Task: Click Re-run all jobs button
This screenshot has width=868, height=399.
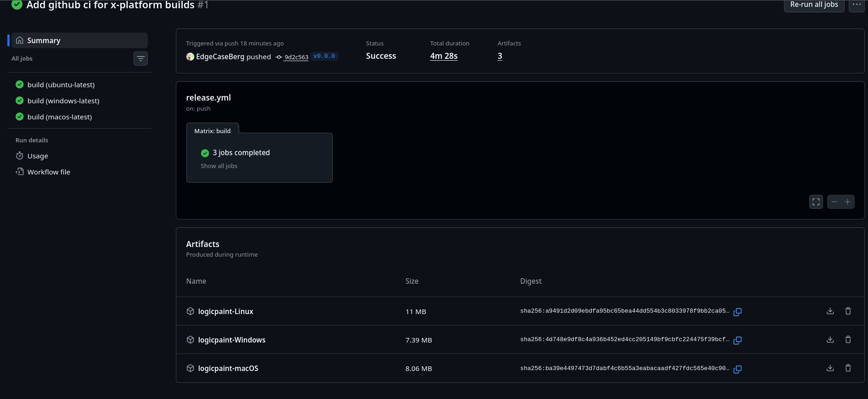Action: (x=814, y=5)
